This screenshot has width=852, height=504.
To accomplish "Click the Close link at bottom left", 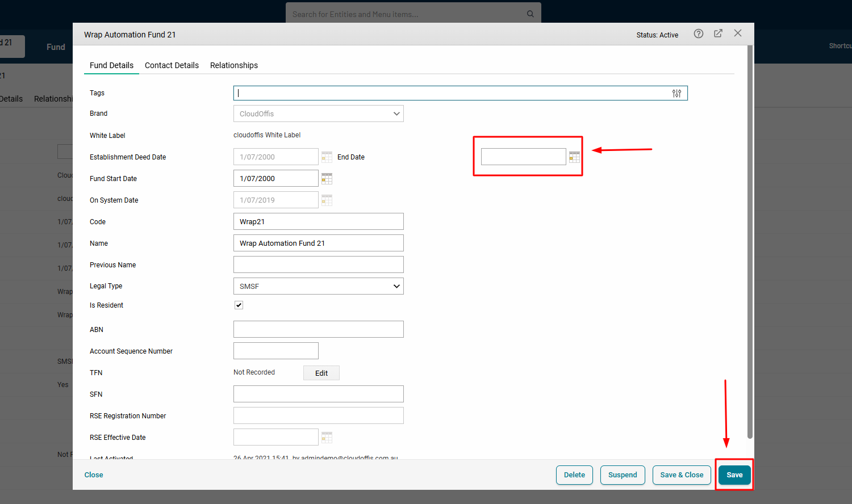I will coord(94,475).
